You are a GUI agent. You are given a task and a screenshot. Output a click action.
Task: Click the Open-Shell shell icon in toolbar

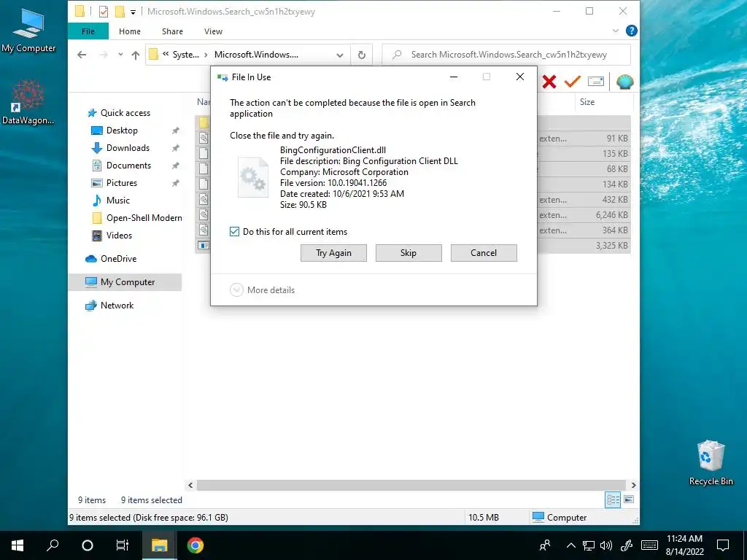point(624,82)
